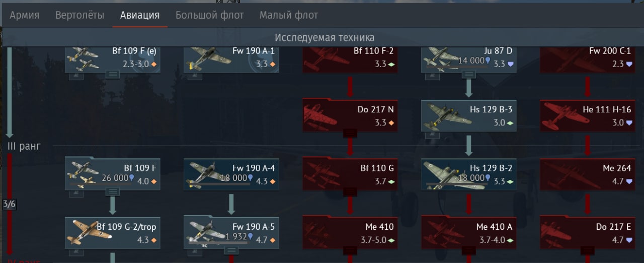644x263 pixels.
Task: Select the locked He 111 H-16 card
Action: point(587,115)
